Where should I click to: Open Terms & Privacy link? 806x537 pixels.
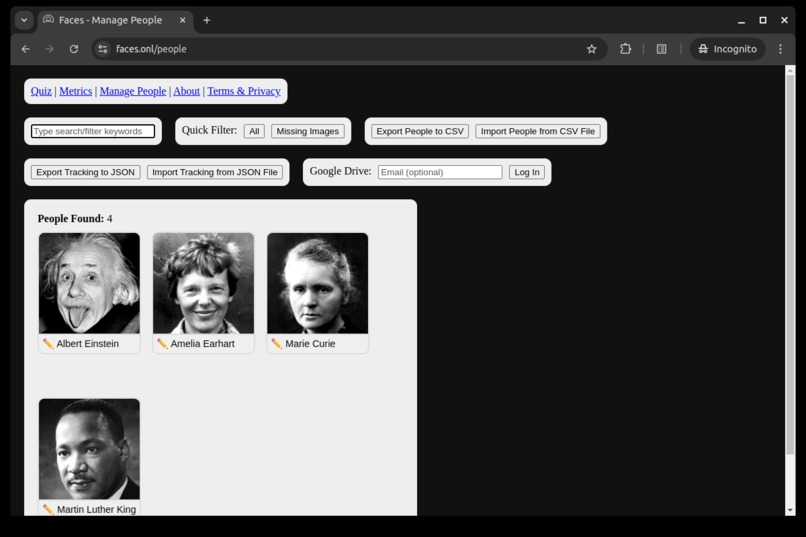[244, 91]
